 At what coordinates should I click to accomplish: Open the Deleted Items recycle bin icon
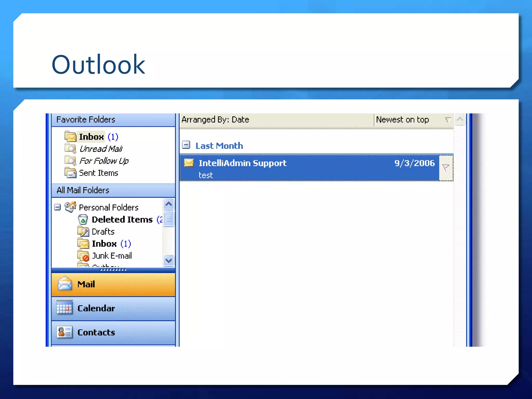point(83,219)
